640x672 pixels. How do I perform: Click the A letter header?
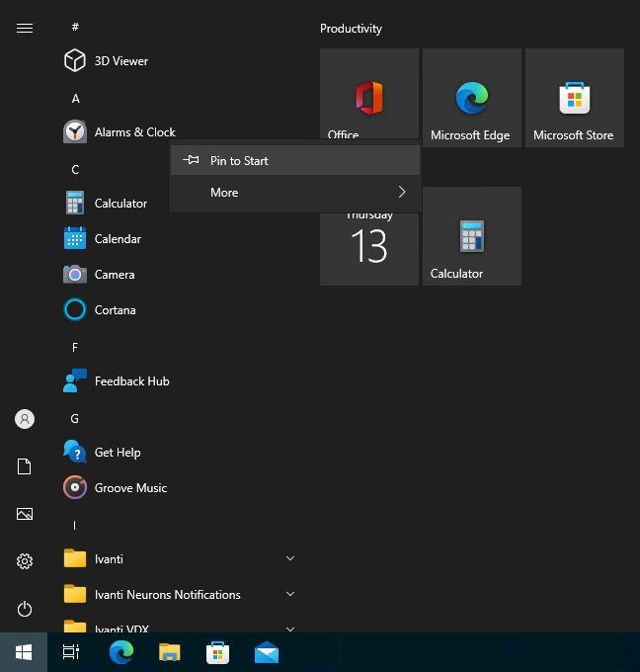tap(75, 99)
